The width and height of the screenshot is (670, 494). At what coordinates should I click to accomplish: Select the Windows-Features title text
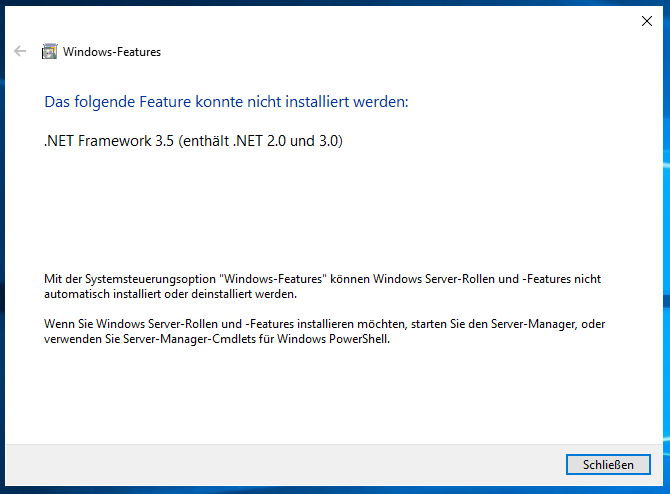point(112,52)
